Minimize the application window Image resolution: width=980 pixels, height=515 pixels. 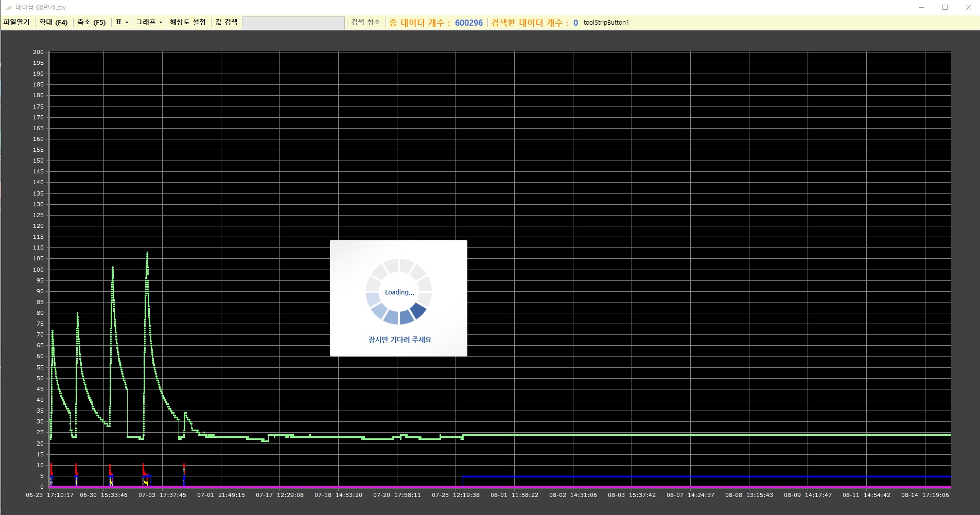922,7
